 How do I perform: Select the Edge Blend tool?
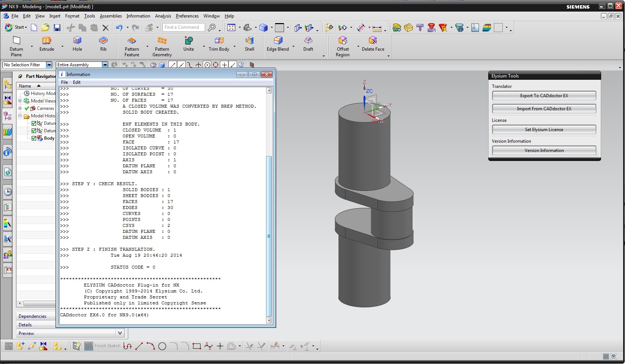278,44
